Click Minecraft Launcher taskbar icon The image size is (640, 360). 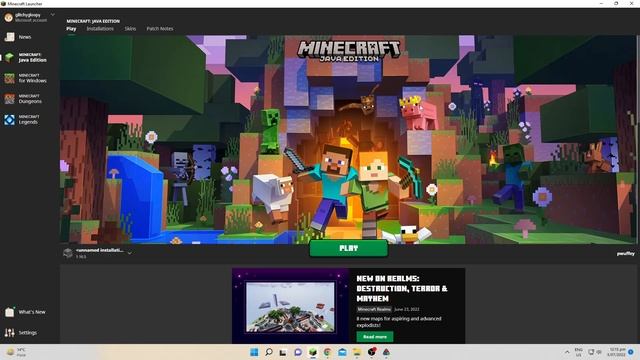pyautogui.click(x=313, y=352)
